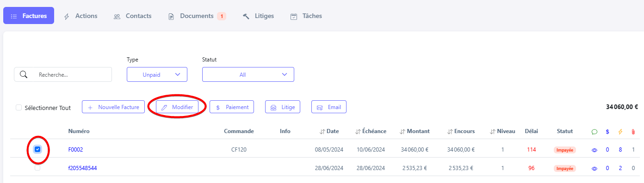Screen dimensions: 644x183
Task: Click the Paiement button
Action: (232, 107)
